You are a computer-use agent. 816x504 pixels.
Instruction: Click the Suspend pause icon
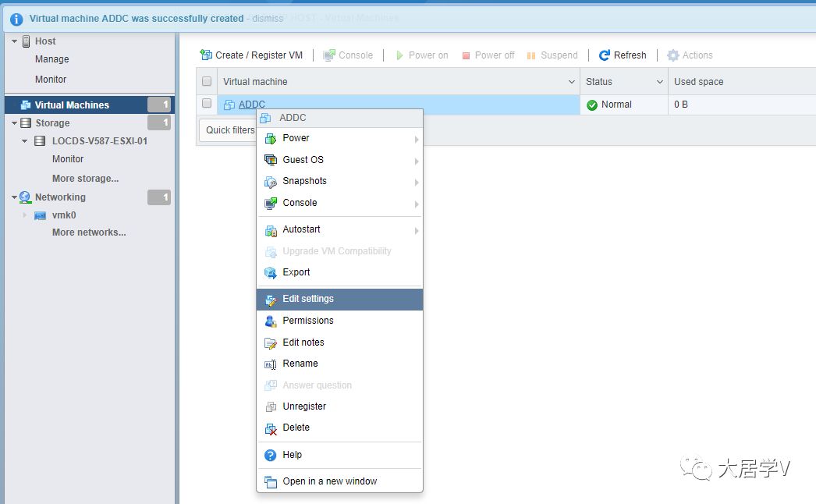tap(531, 55)
